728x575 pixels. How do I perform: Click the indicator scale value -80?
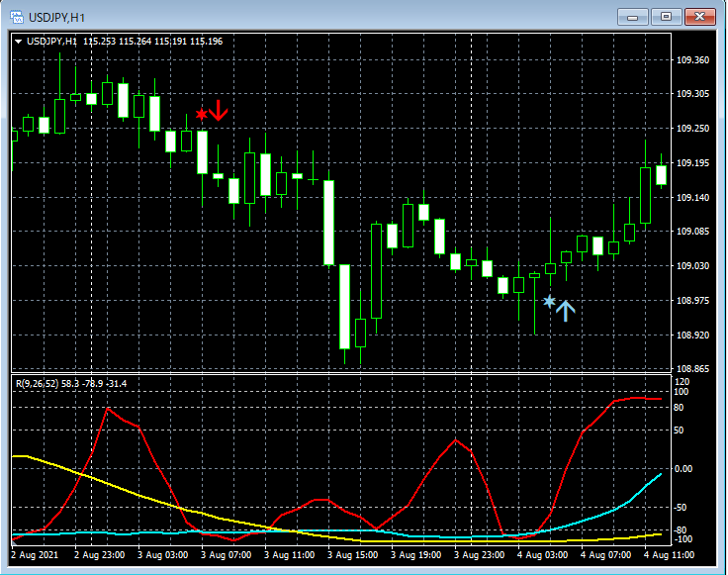[681, 529]
